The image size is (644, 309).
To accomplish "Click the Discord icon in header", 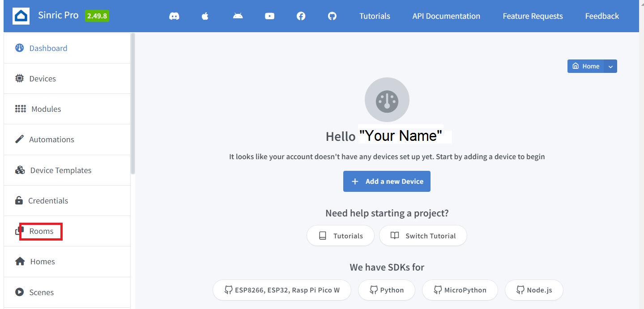I will (x=174, y=16).
